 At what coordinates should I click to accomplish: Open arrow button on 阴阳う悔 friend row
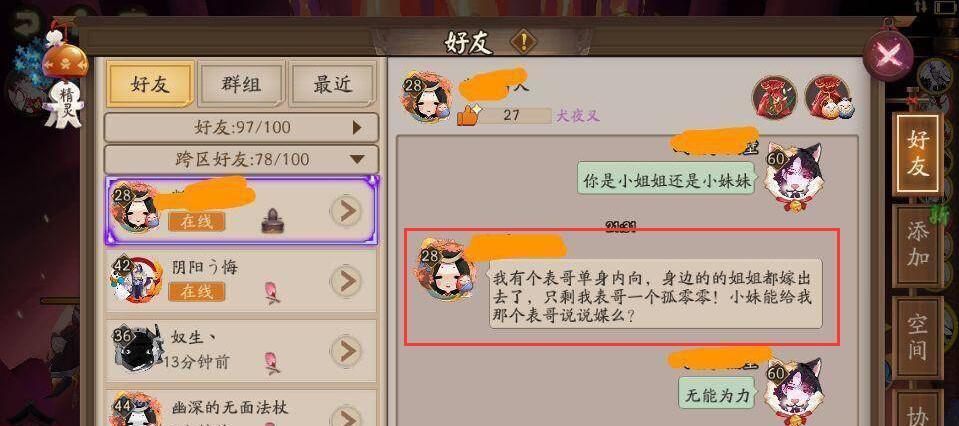347,281
